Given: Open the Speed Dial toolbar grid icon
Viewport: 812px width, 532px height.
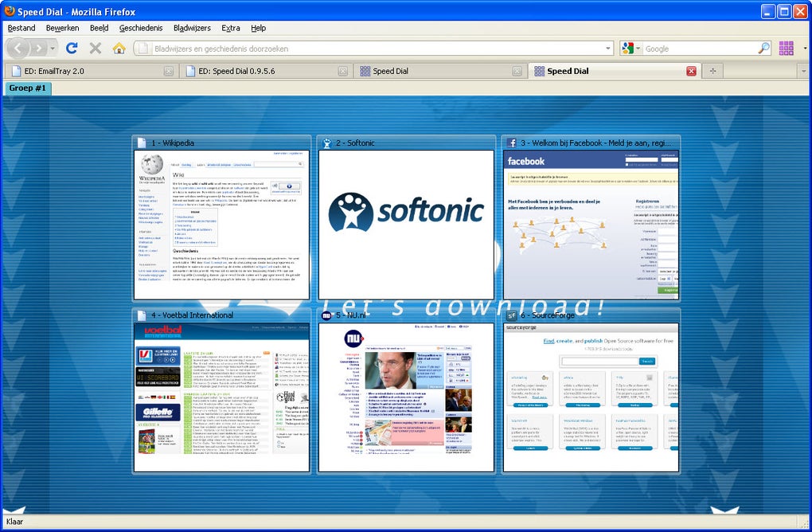Looking at the screenshot, I should [x=786, y=48].
